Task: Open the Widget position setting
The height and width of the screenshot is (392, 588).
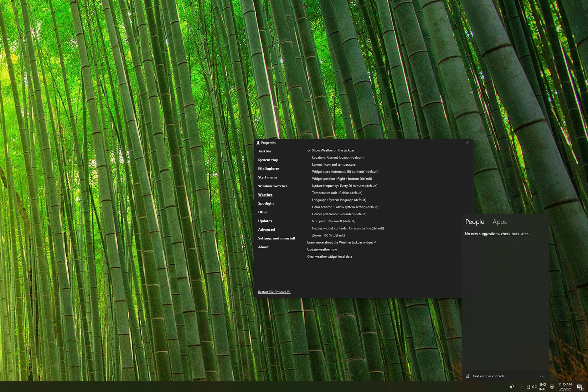Action: (342, 179)
